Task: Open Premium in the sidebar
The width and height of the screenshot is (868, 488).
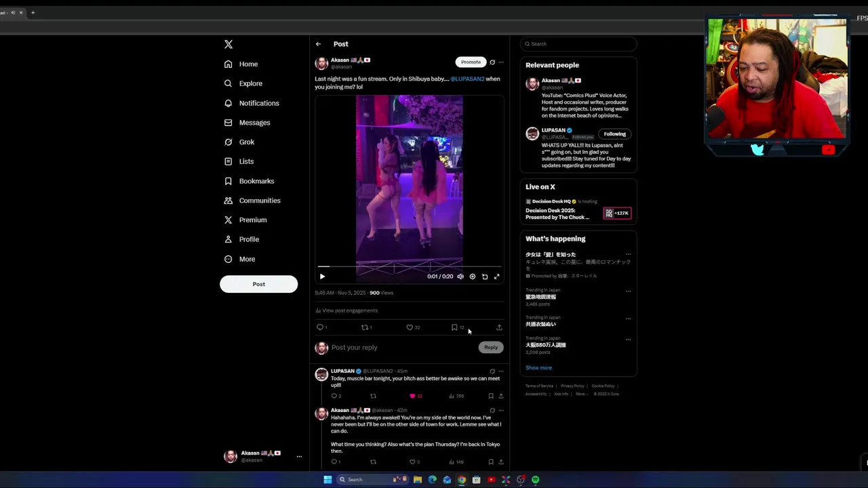Action: click(245, 220)
